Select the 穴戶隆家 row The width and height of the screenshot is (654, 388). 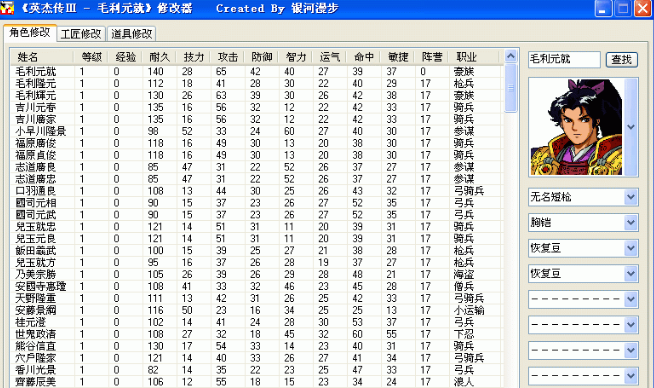coord(256,358)
